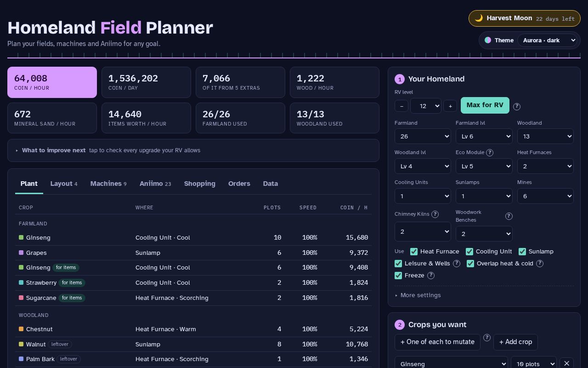The image size is (588, 368).
Task: Toggle the Sunlamp checkbox
Action: tap(522, 252)
